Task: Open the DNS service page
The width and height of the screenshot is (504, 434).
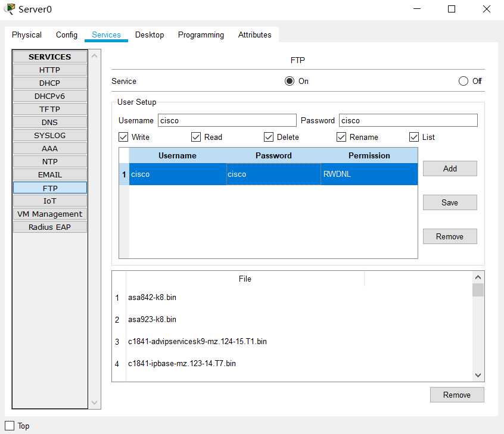Action: click(x=50, y=123)
